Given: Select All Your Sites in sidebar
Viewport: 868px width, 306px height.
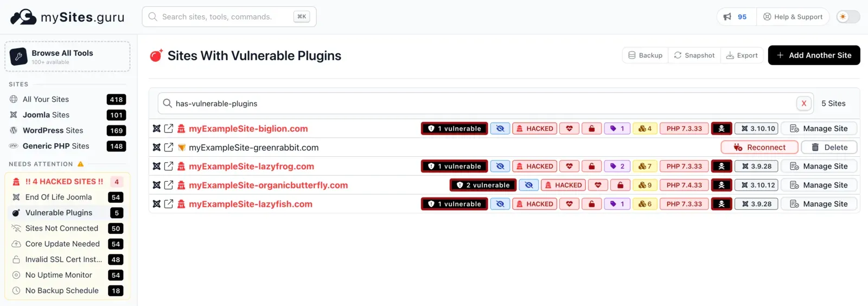Looking at the screenshot, I should tap(67, 99).
